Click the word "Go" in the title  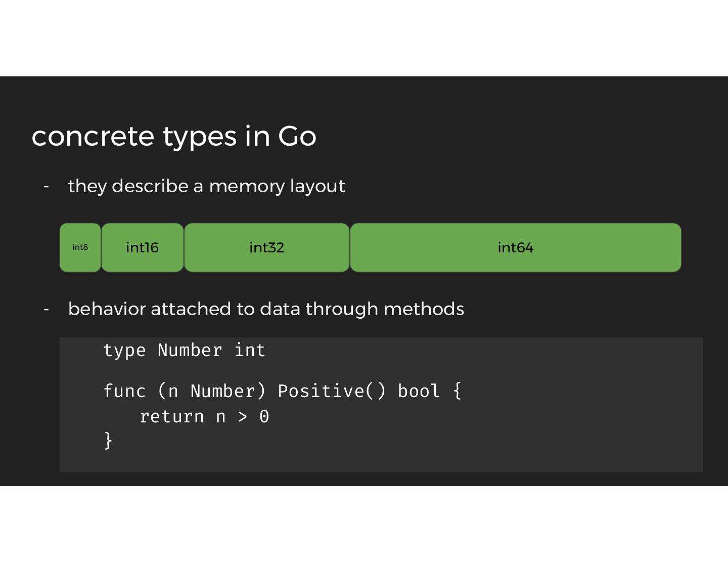pos(297,136)
